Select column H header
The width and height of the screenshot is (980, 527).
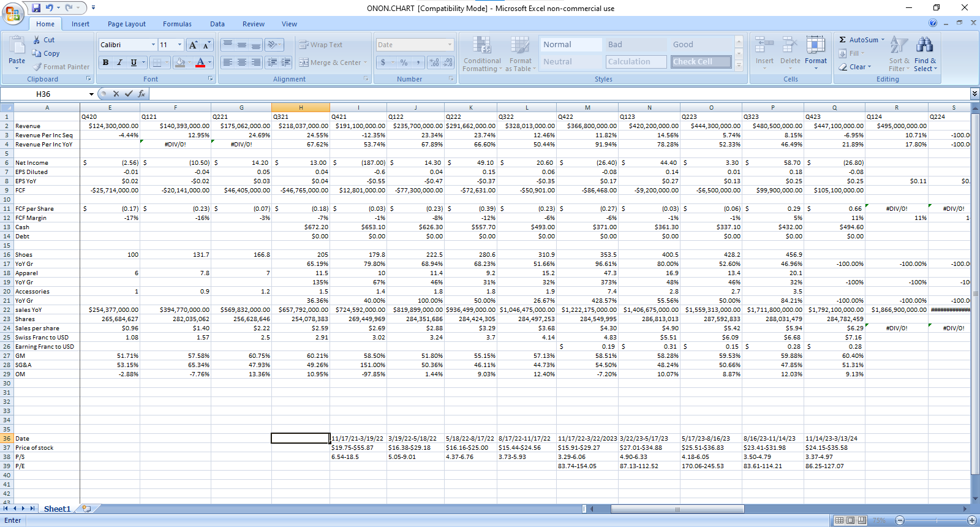click(301, 107)
